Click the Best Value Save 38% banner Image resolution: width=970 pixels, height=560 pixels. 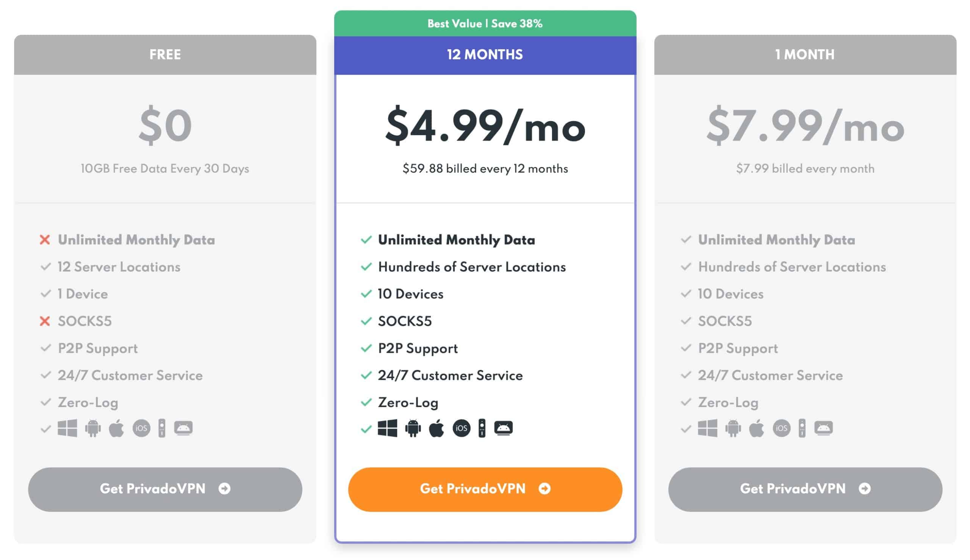tap(485, 23)
